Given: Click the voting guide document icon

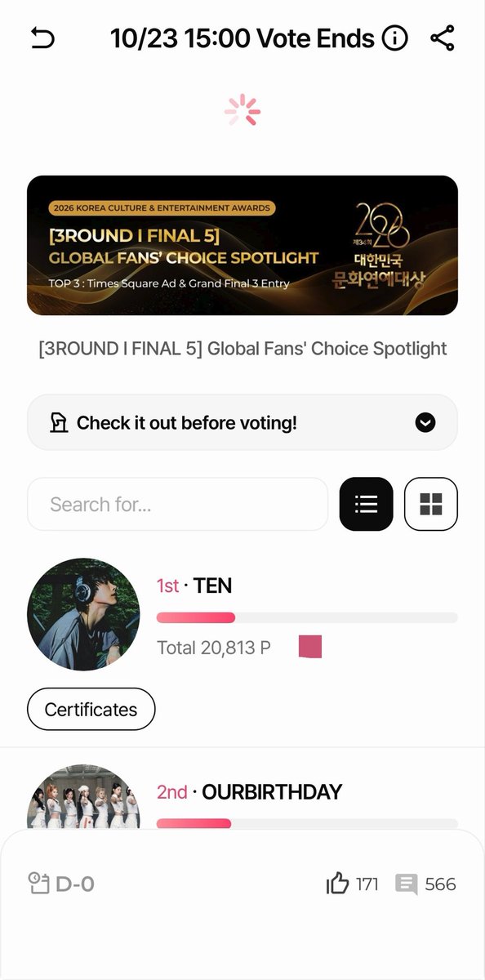Looking at the screenshot, I should (59, 423).
